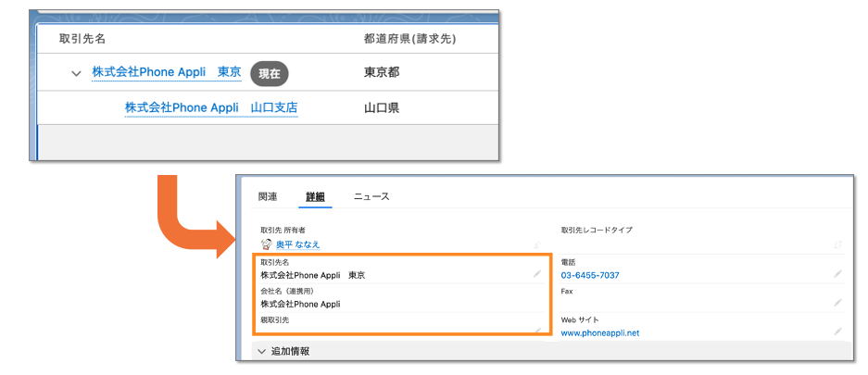Select the 詳細 tab
Viewport: 868px width, 375px height.
(316, 197)
